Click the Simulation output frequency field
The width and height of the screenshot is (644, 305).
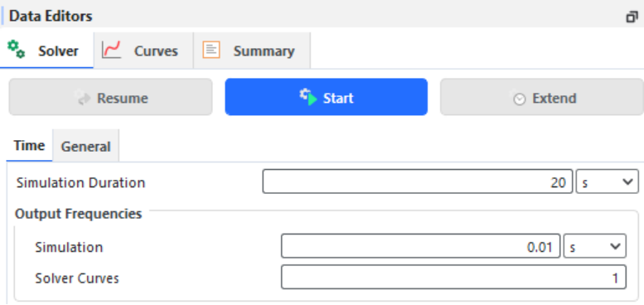420,246
